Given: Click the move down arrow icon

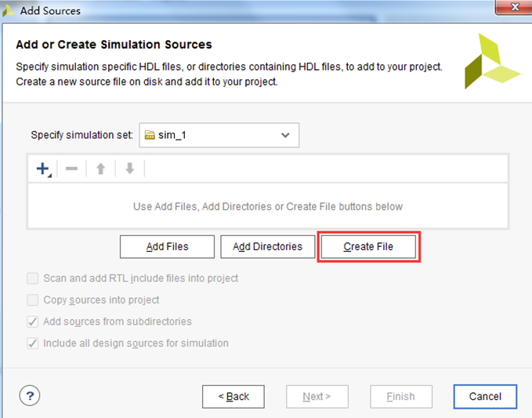Looking at the screenshot, I should [x=130, y=169].
